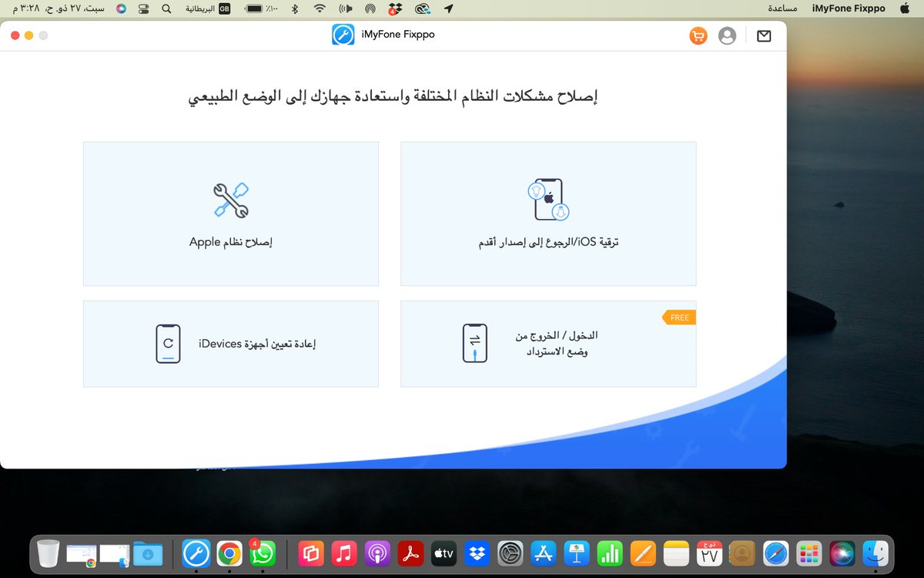
Task: Open the إعادة تعيين أجهزة iDevices card
Action: pos(231,344)
